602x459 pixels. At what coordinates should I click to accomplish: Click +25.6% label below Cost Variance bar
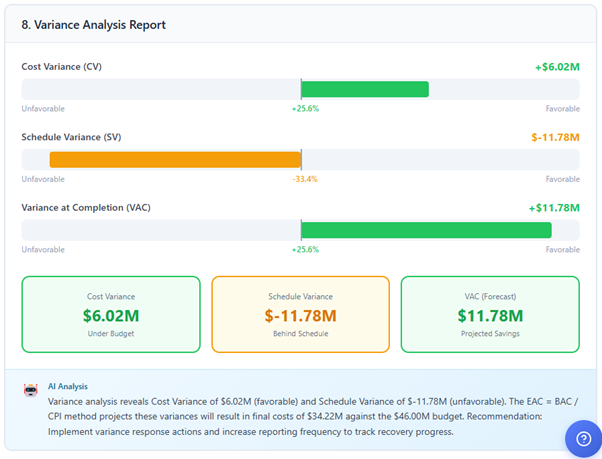point(305,108)
